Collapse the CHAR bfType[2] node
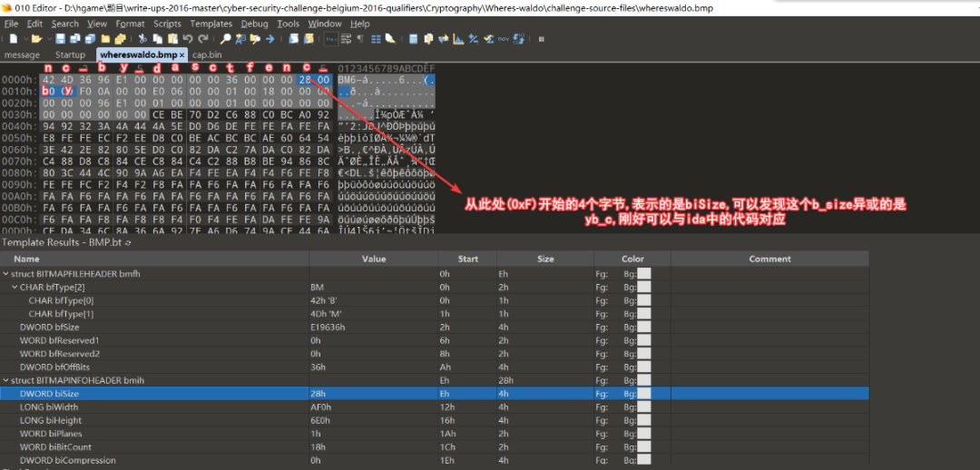Viewport: 980px width, 470px height. click(x=15, y=287)
